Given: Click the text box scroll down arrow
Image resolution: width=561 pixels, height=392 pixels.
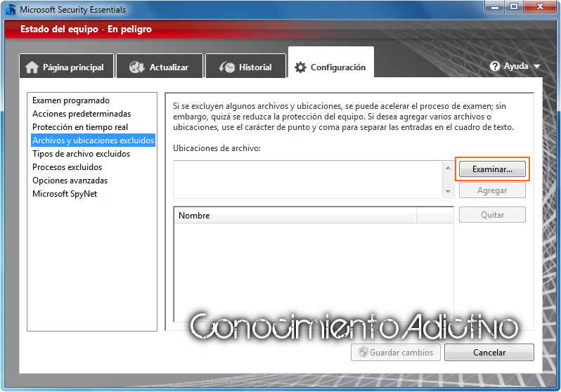Looking at the screenshot, I should coord(448,192).
